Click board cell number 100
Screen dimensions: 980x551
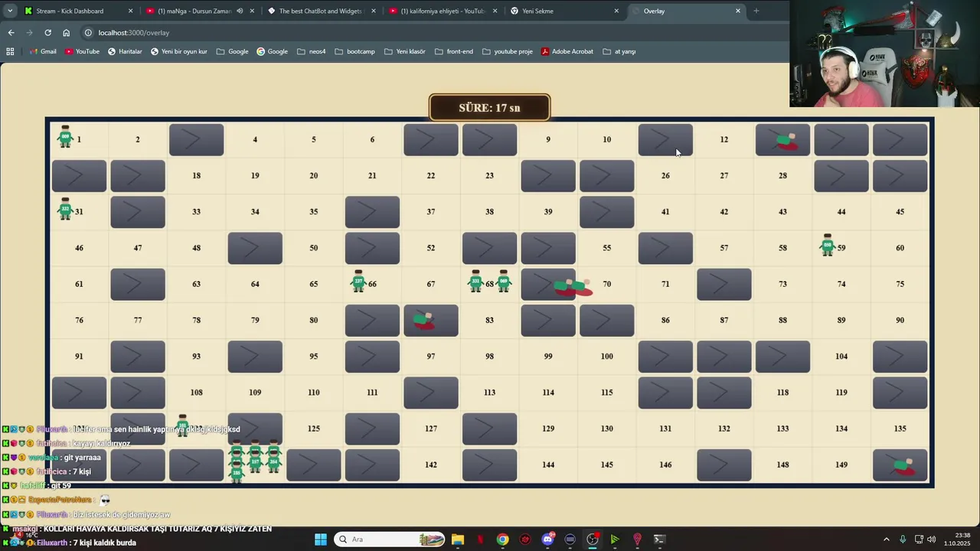pos(607,356)
